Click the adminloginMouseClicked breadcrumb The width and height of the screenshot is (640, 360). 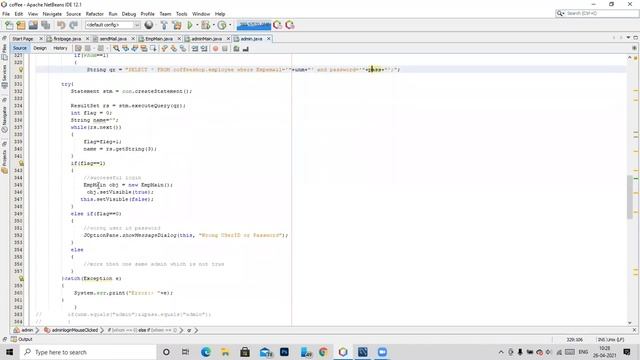click(x=71, y=330)
